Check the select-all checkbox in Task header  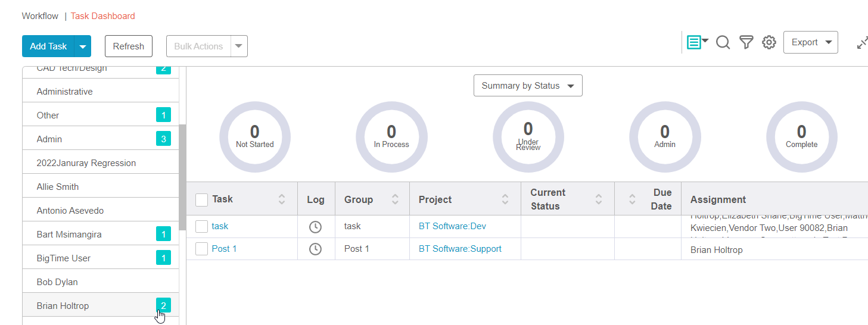pyautogui.click(x=202, y=199)
